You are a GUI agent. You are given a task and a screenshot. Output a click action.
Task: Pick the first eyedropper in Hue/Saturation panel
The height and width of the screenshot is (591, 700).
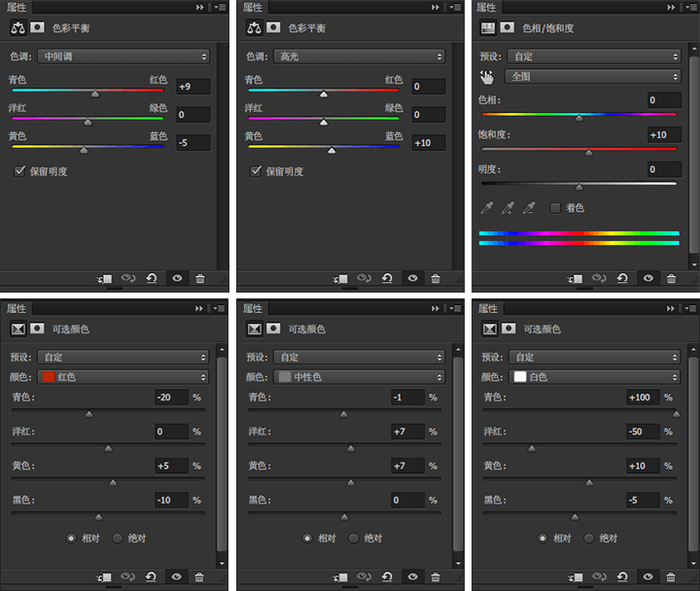coord(487,208)
